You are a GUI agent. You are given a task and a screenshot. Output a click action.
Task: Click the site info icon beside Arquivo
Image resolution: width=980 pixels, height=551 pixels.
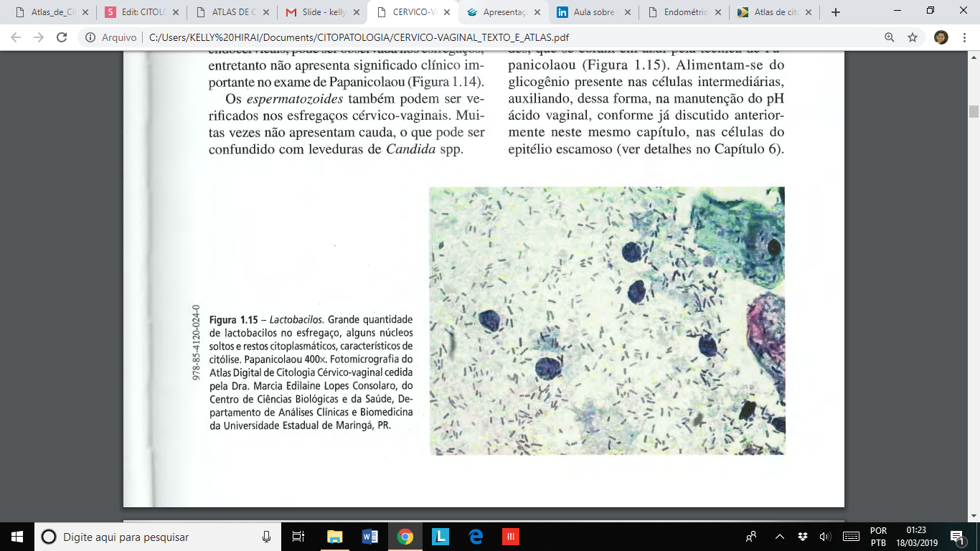pos(90,37)
